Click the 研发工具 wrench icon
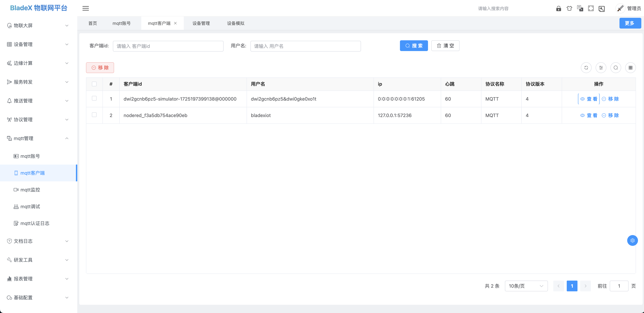The image size is (644, 313). pos(9,260)
